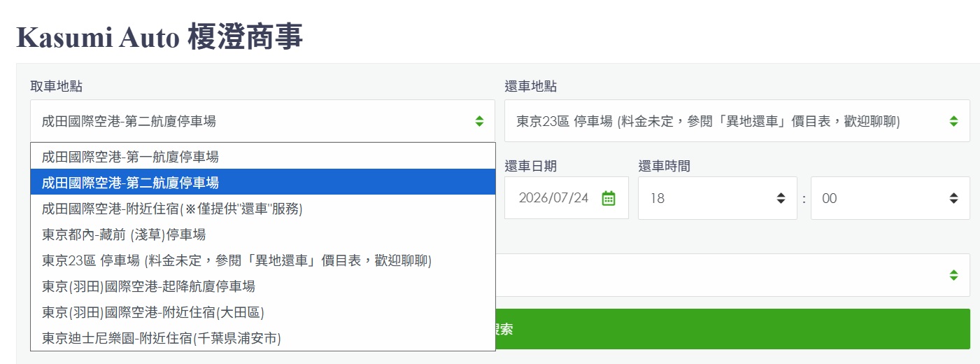This screenshot has width=980, height=364.
Task: Select 東京23區 停車場 option in list
Action: point(263,260)
